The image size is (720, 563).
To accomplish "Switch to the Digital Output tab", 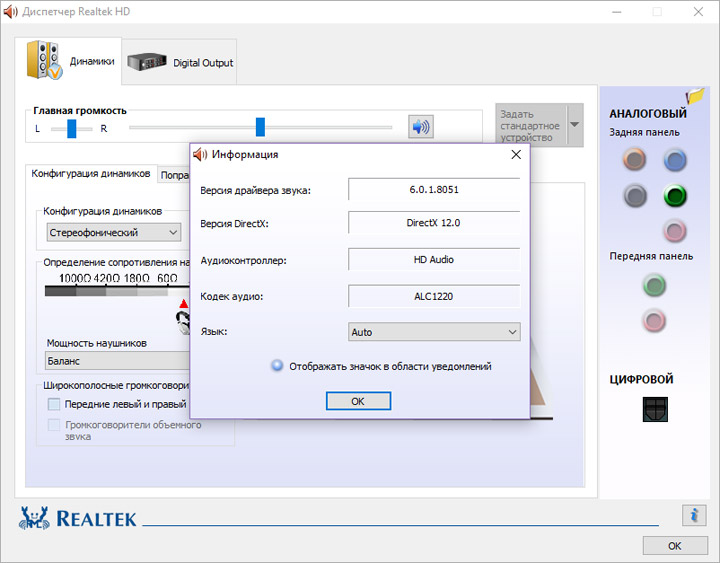I will pyautogui.click(x=179, y=62).
